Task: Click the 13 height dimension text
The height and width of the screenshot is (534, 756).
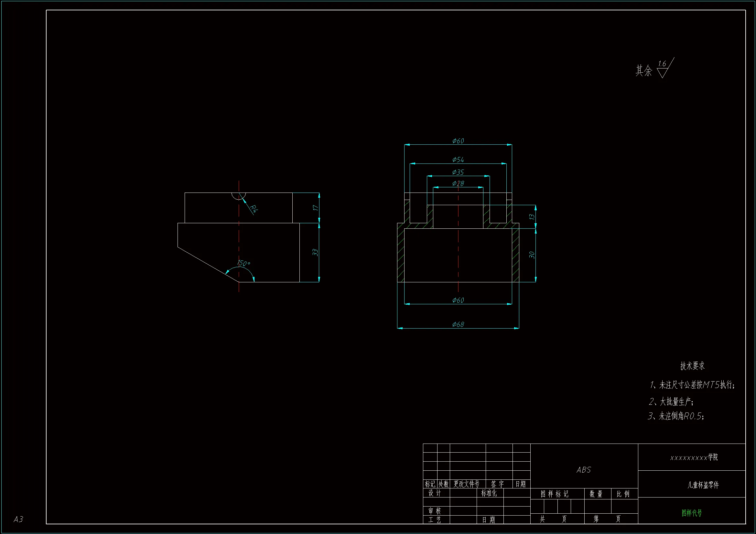Action: coord(532,217)
